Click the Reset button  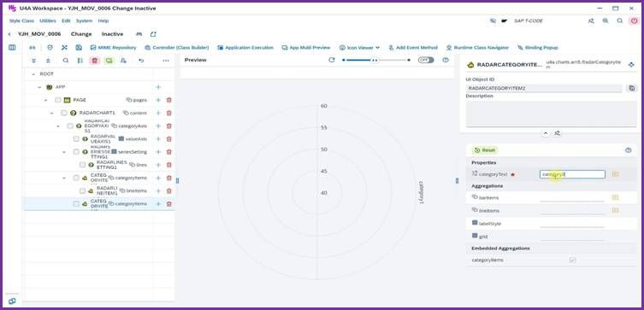click(485, 150)
